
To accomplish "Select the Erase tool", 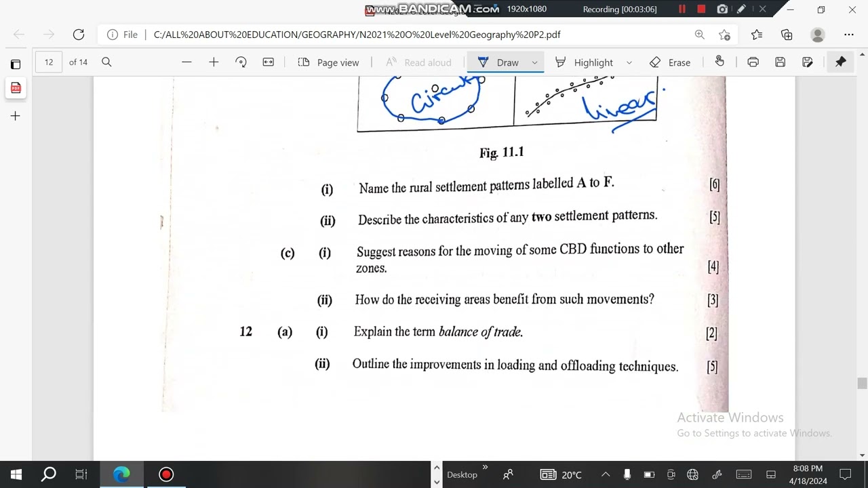I will coord(670,62).
